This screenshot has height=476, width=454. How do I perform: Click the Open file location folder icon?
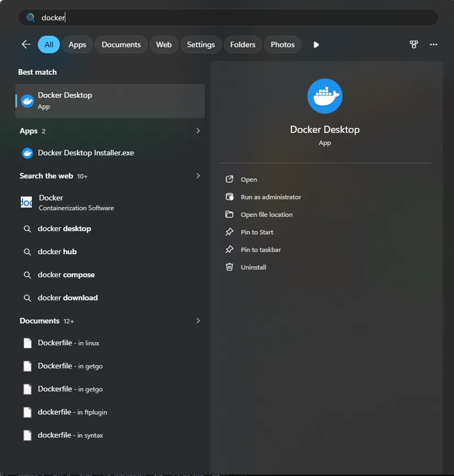click(x=229, y=214)
